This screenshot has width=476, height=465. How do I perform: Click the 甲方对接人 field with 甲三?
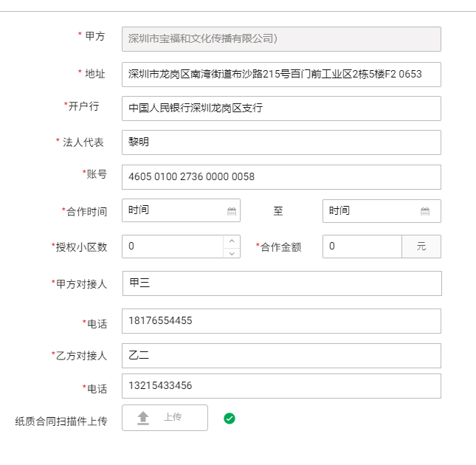tap(280, 283)
